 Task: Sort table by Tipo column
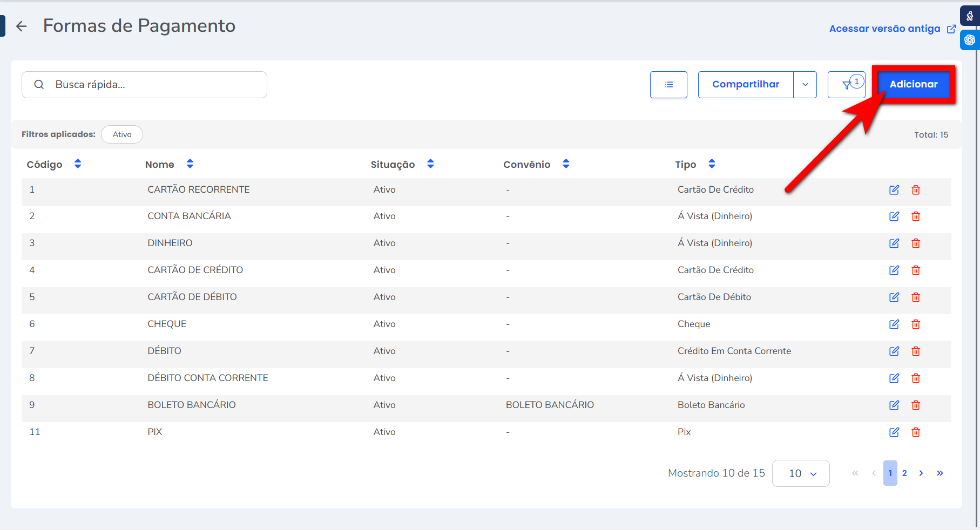coord(712,164)
